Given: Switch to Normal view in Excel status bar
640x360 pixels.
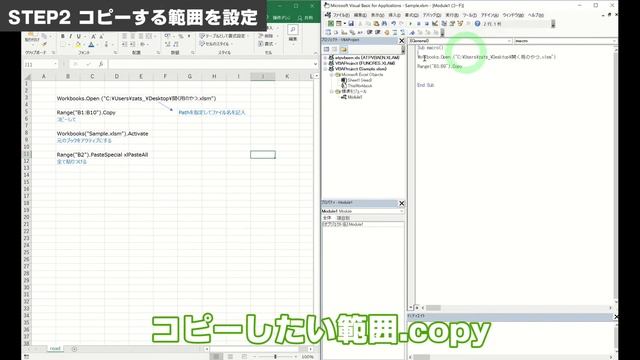Looking at the screenshot, I should pyautogui.click(x=216, y=356).
